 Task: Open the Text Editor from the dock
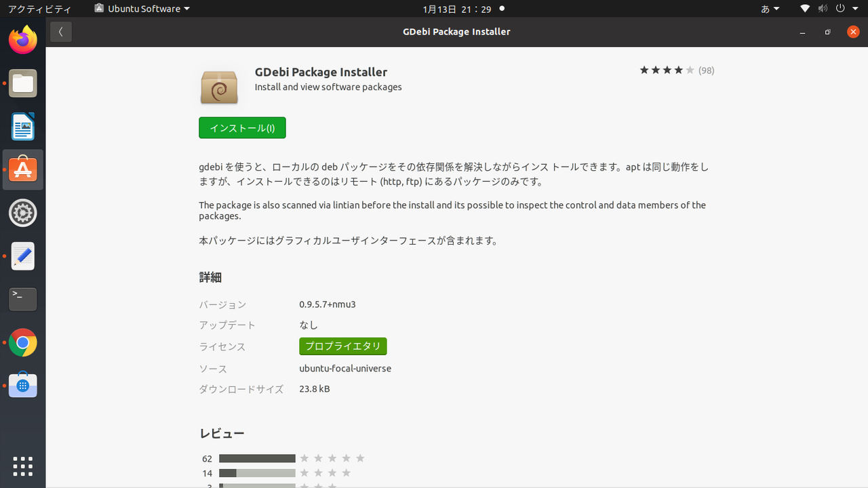[22, 256]
